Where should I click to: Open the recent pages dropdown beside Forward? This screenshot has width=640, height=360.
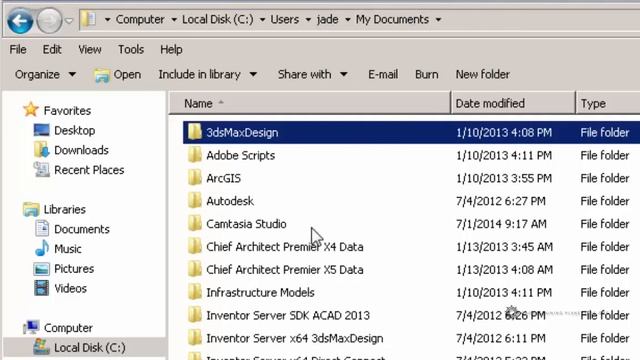tap(69, 20)
